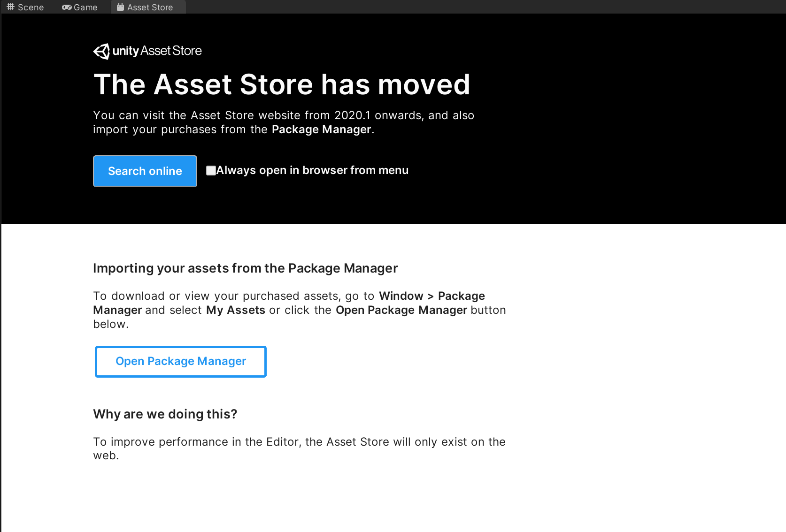Switch to the Game tab

(x=79, y=7)
